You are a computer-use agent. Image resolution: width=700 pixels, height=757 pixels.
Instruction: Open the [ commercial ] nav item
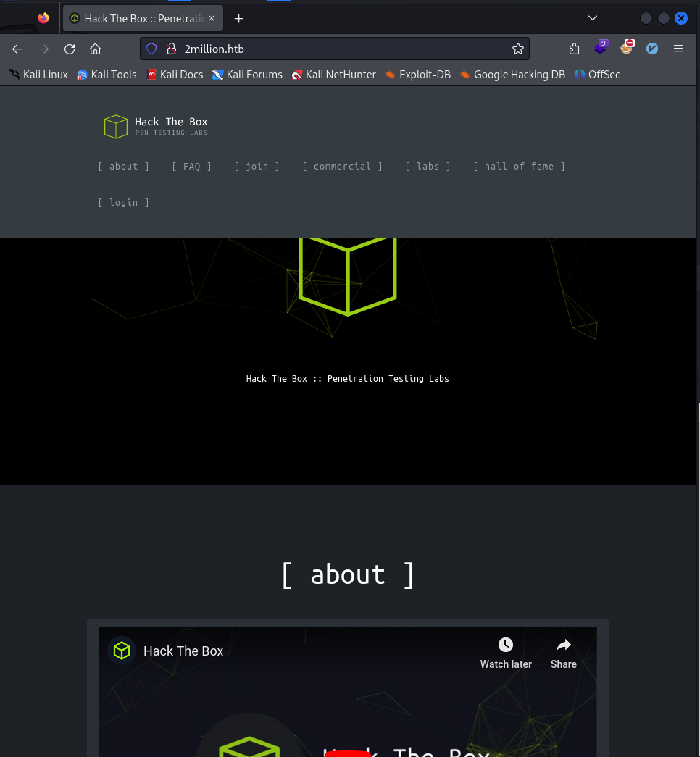click(343, 167)
